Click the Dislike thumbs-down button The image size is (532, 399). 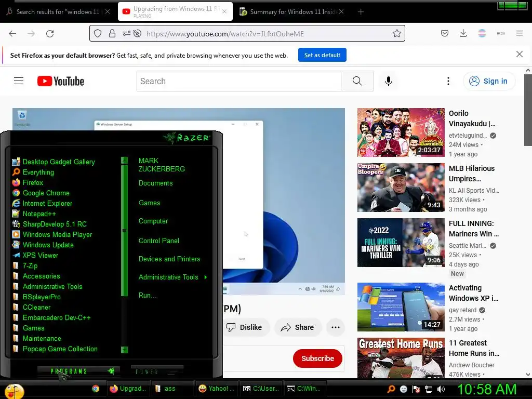(x=245, y=327)
